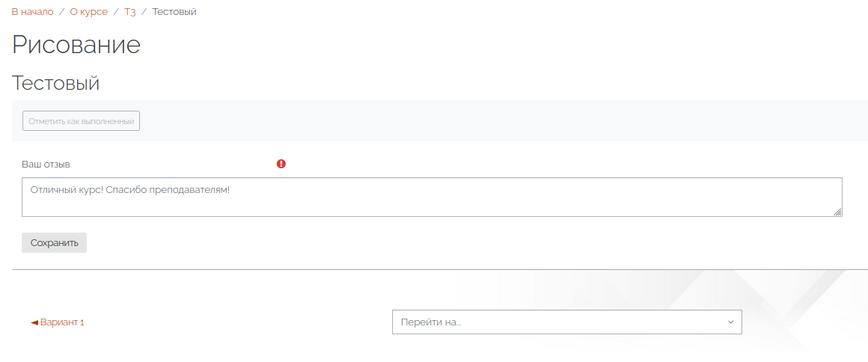Click the left arrow icon before Вариант 1
Viewport: 868px width, 362px height.
click(x=34, y=322)
